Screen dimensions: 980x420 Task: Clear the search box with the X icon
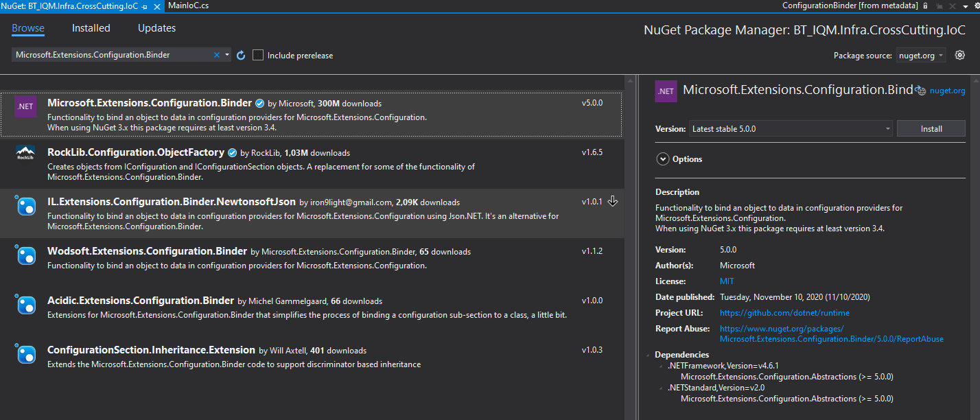click(x=217, y=55)
